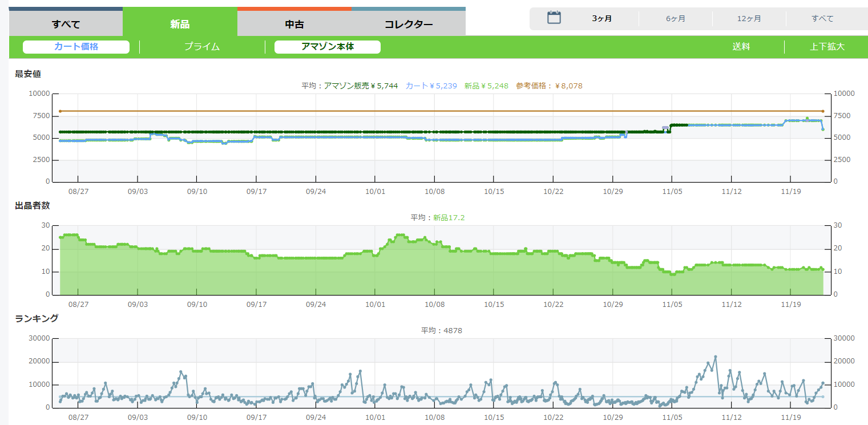The width and height of the screenshot is (868, 425).
Task: Open the 中古 tab
Action: pyautogui.click(x=294, y=24)
